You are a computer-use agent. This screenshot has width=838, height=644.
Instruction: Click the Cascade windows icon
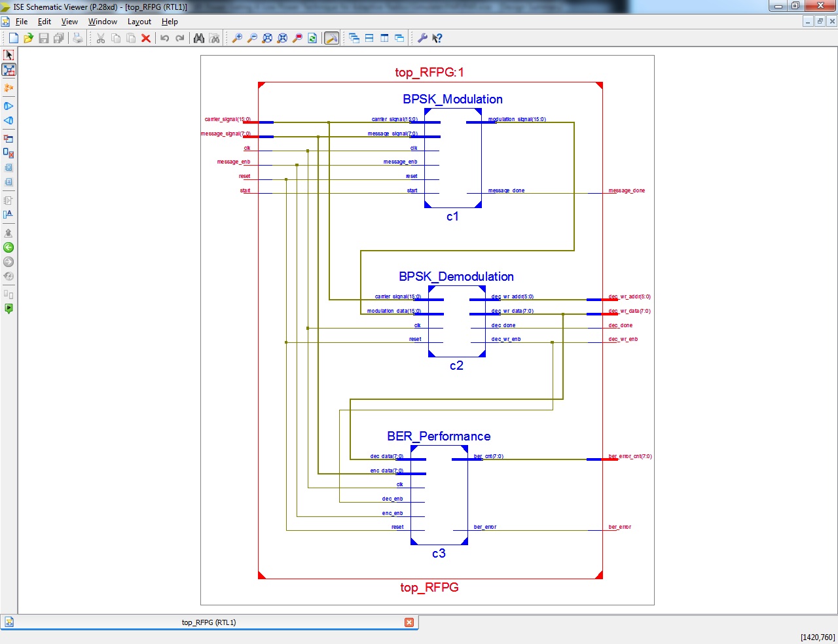(354, 38)
